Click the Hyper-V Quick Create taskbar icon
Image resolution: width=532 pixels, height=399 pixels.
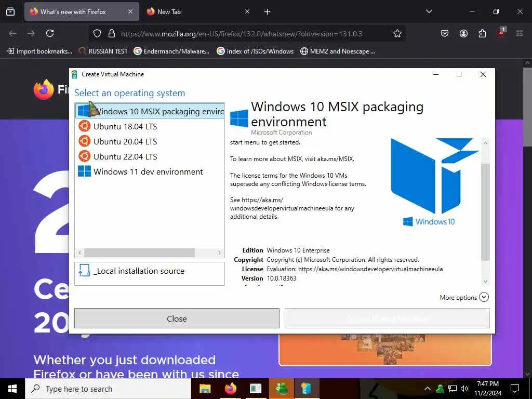point(307,389)
